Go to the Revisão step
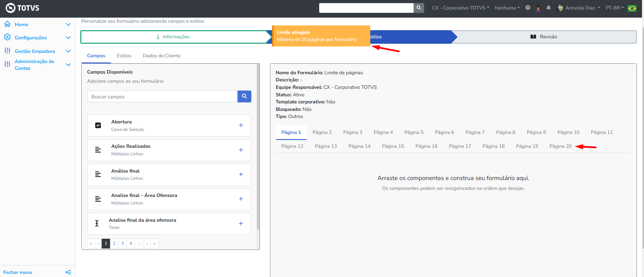Viewport: 644px width, 277px height. coord(544,37)
